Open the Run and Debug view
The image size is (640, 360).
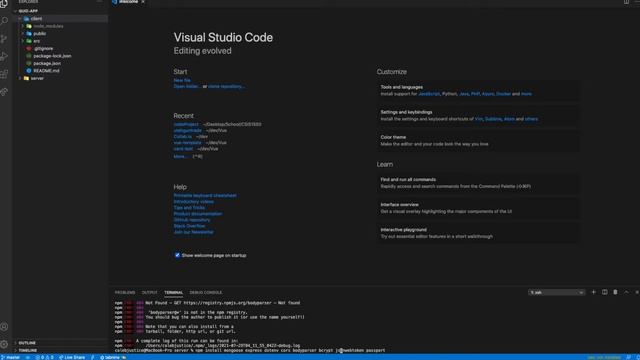coord(4,56)
